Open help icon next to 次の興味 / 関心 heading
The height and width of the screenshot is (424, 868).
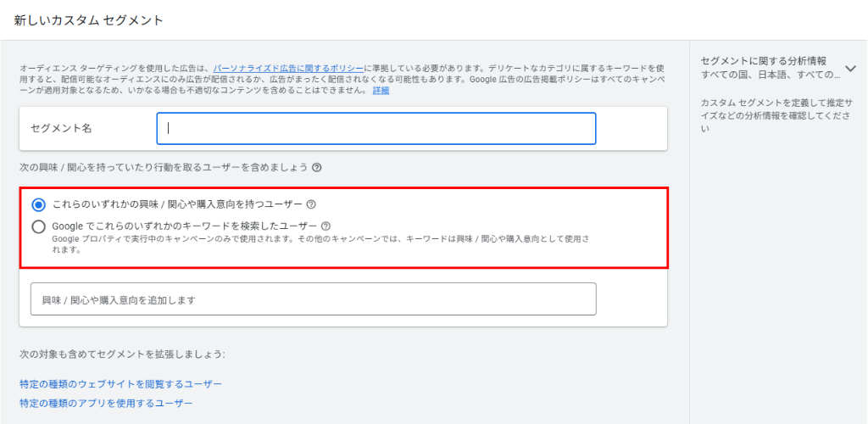point(317,167)
